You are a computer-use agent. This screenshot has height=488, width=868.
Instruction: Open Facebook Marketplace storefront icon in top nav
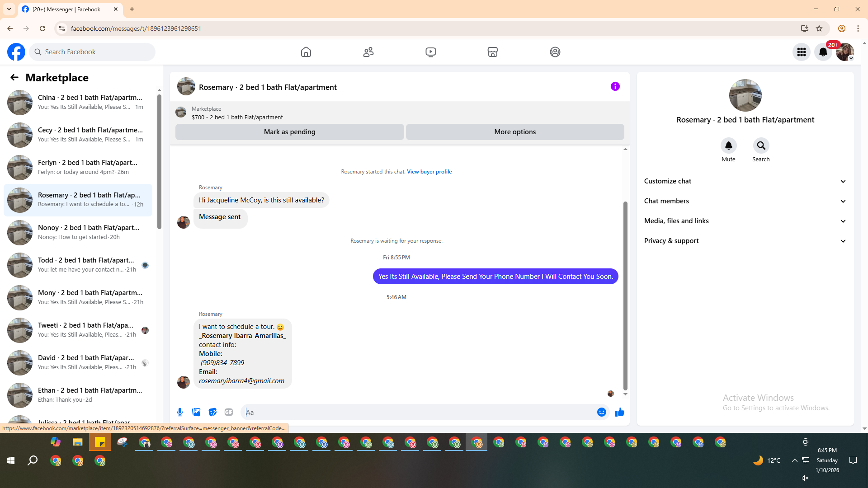tap(492, 52)
